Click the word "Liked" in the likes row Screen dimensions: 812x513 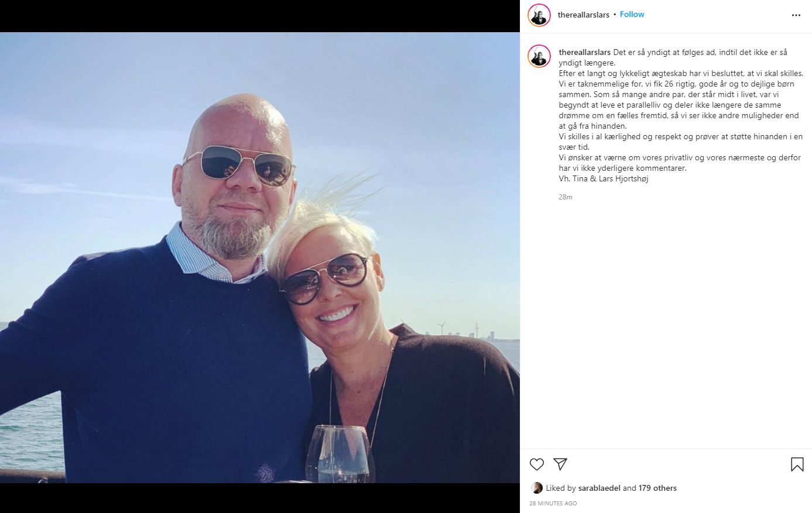(556, 488)
